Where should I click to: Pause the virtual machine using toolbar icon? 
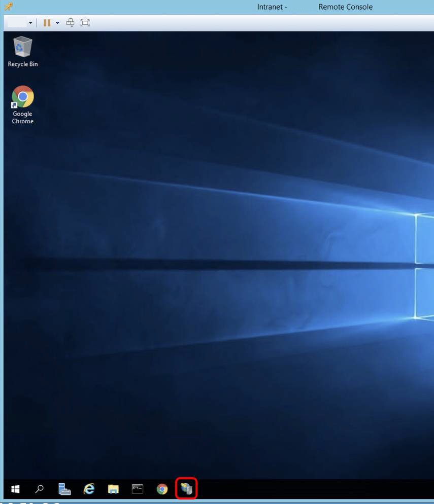tap(46, 23)
